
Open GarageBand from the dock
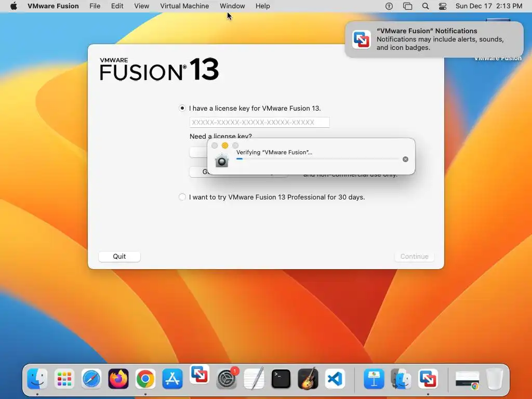coord(308,379)
